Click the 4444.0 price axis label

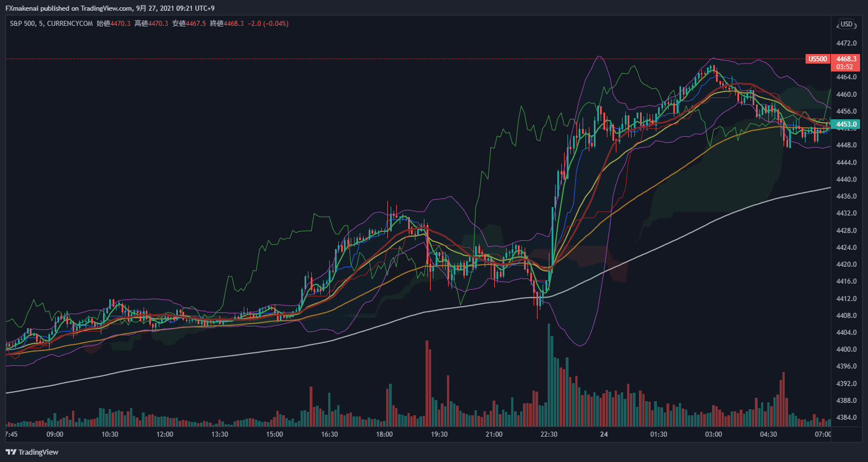pos(847,163)
